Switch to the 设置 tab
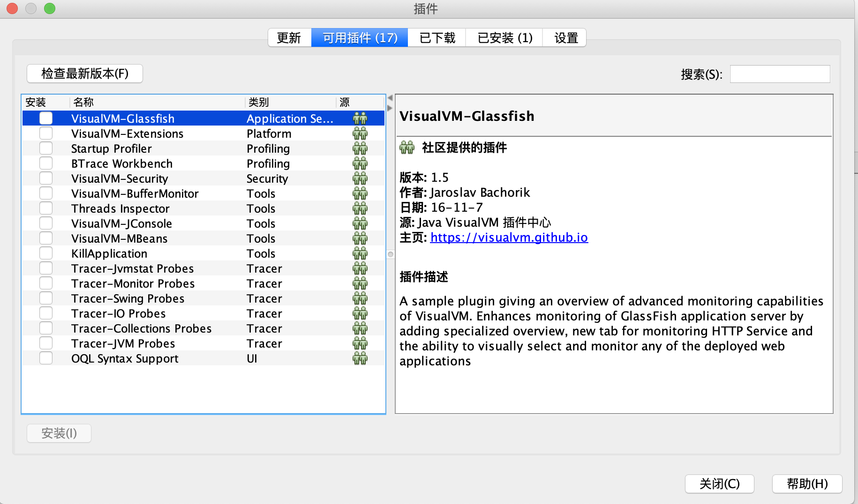Screen dimensions: 858x504 pos(565,37)
